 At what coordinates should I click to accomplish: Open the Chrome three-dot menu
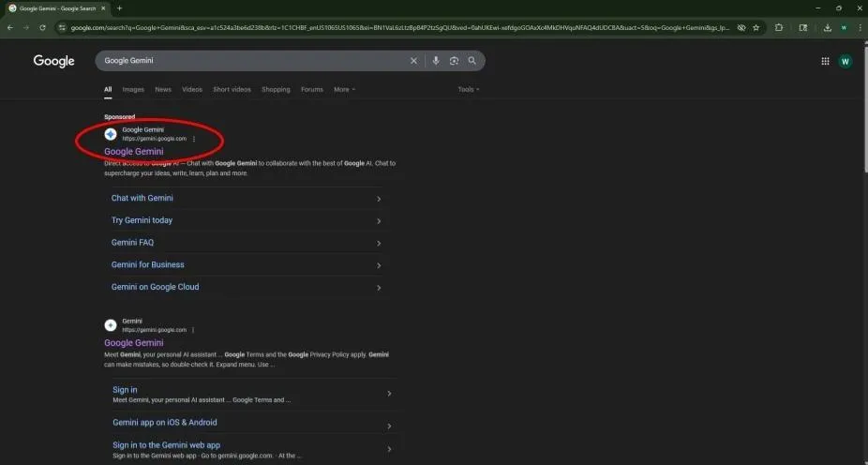860,28
